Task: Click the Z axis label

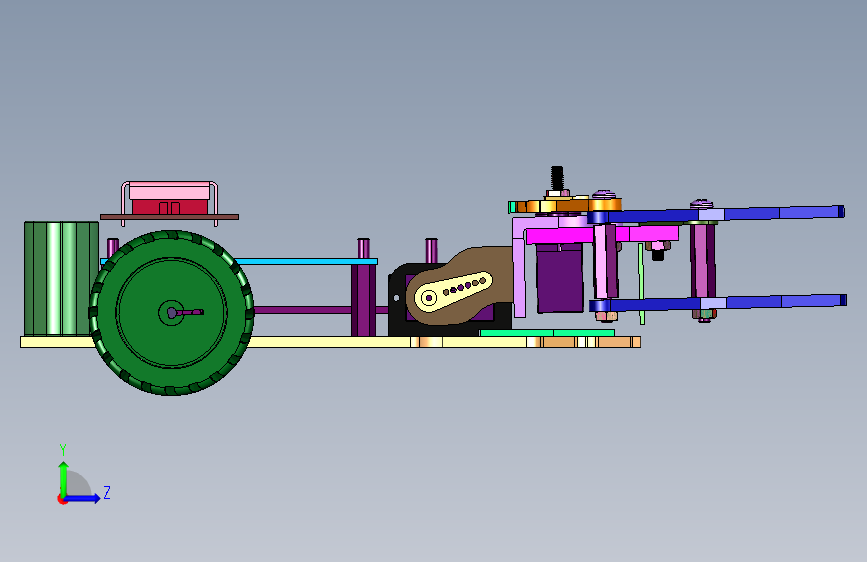Action: click(x=107, y=492)
